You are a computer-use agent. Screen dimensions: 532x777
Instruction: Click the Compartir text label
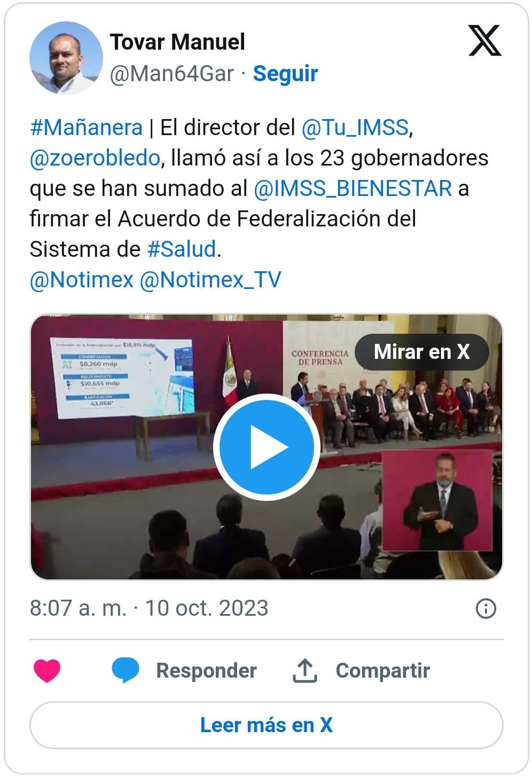(x=382, y=671)
